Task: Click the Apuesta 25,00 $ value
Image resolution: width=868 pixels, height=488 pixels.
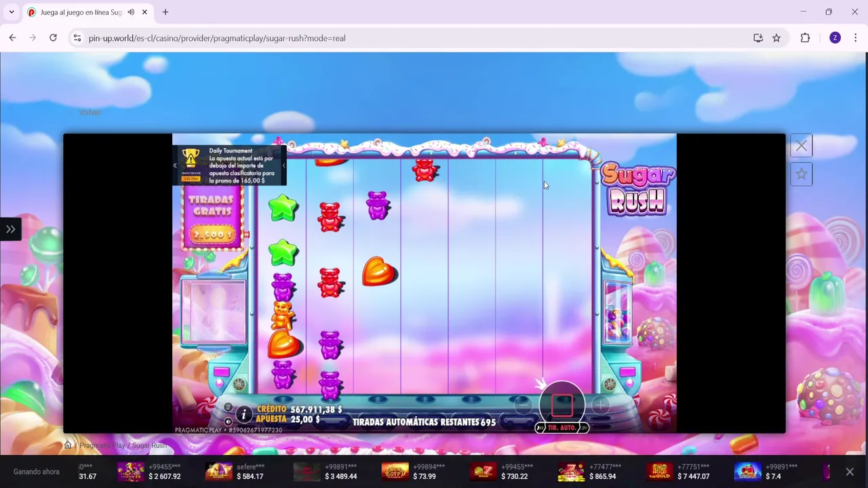Action: (304, 420)
